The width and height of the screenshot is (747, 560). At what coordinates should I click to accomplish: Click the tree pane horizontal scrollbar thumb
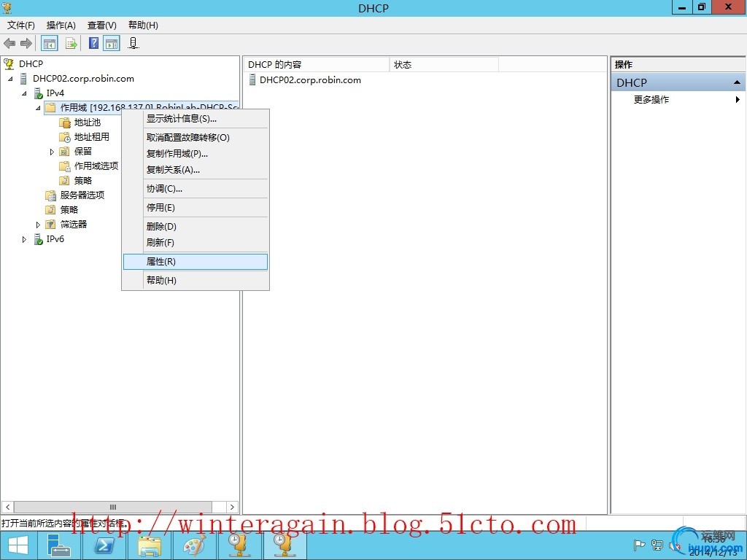click(113, 507)
